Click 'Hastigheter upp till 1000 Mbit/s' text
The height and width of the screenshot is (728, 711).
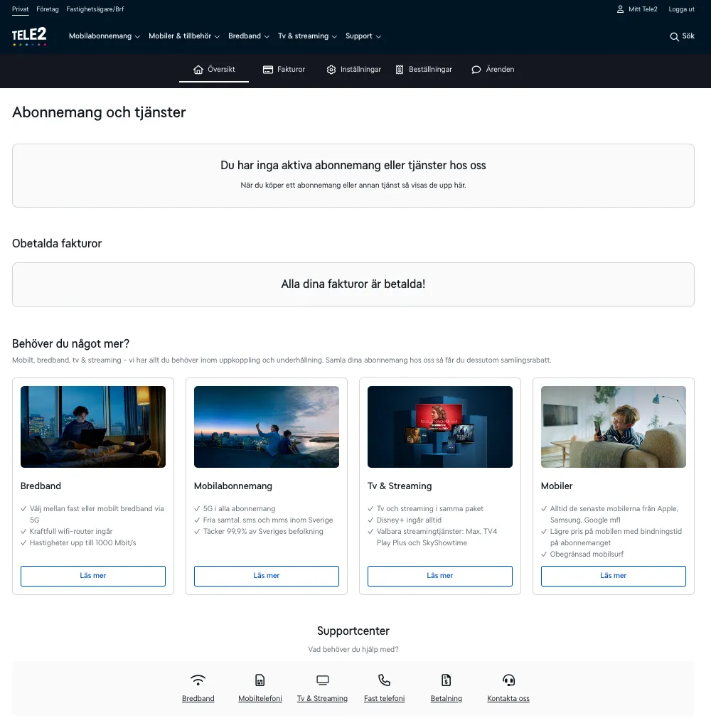tap(83, 542)
